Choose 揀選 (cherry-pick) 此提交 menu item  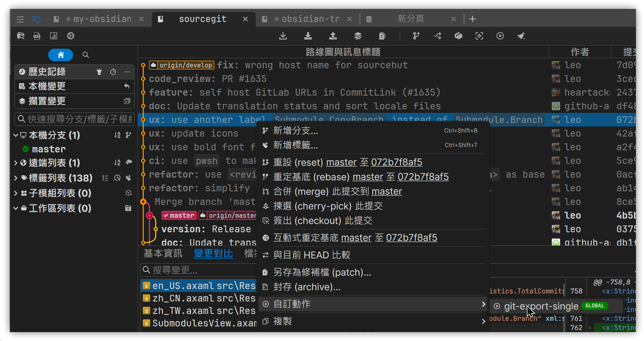328,206
